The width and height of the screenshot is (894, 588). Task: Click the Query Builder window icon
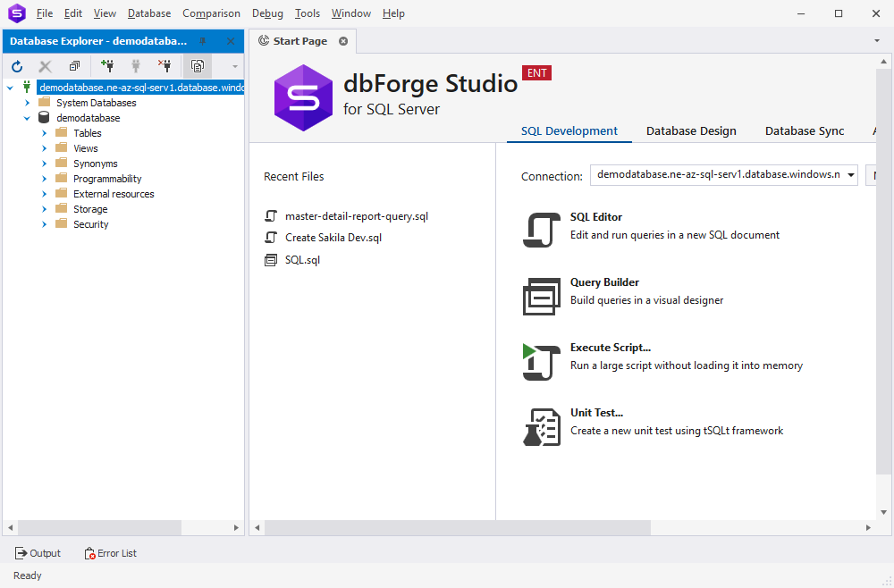(541, 297)
